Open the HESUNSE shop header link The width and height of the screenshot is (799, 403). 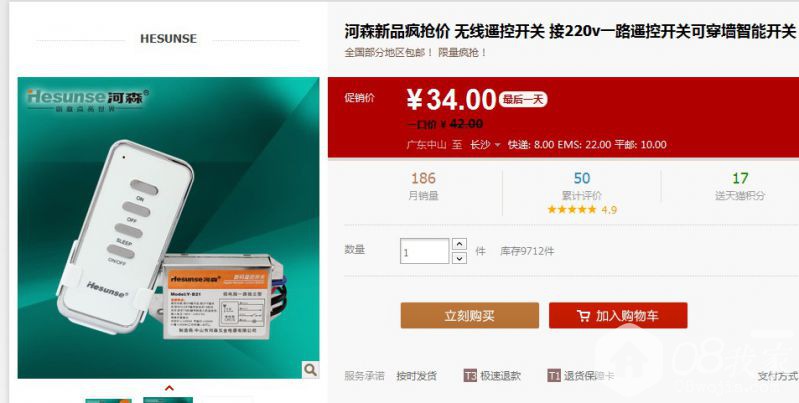[168, 39]
